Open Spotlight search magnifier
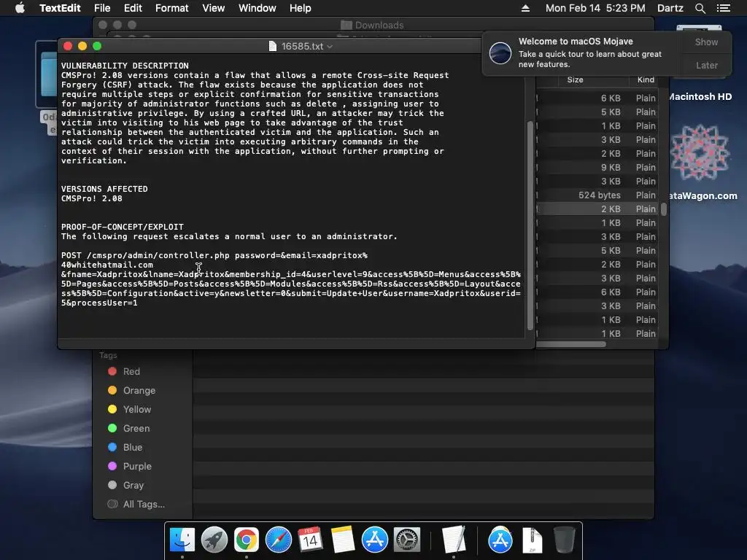The height and width of the screenshot is (560, 747). tap(700, 8)
